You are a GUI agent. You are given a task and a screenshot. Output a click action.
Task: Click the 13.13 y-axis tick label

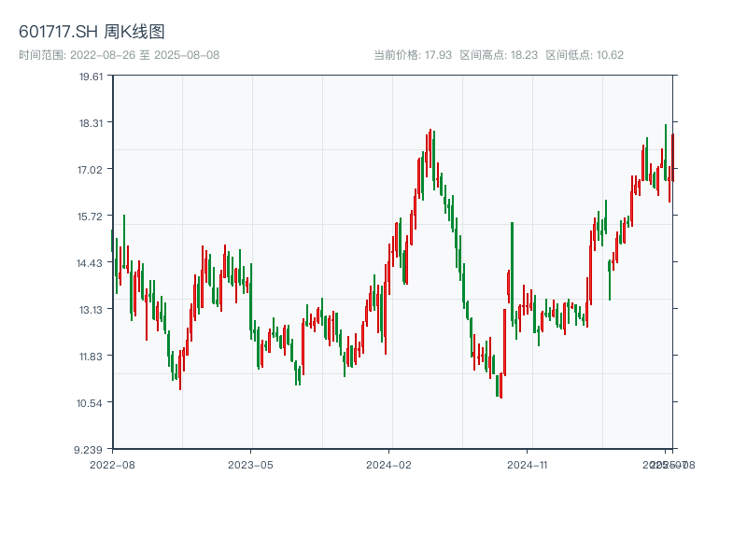pyautogui.click(x=91, y=310)
